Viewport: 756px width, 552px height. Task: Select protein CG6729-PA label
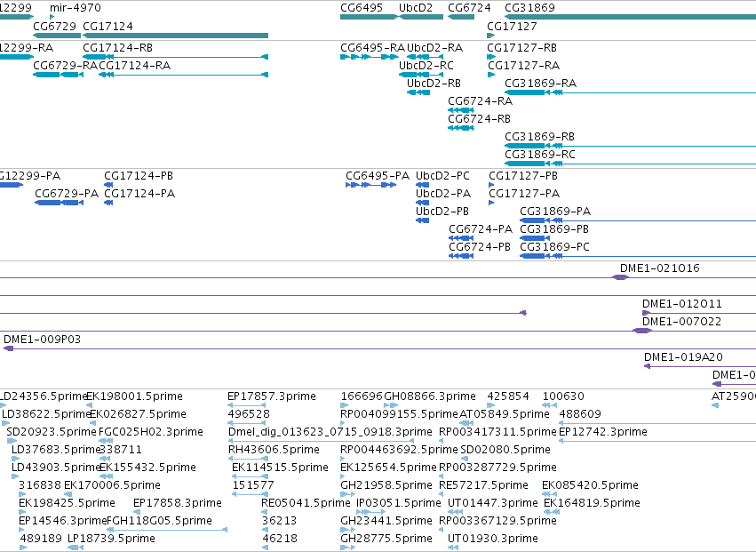tap(67, 194)
